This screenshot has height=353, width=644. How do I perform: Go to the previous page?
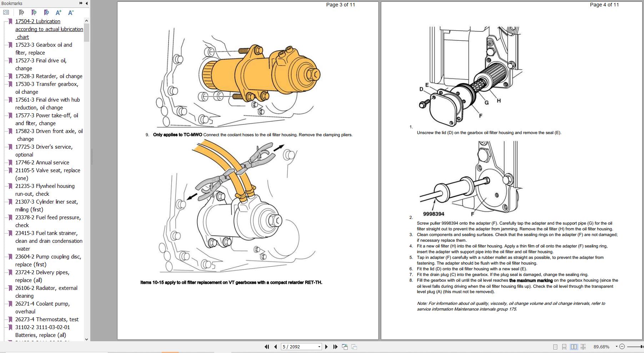point(276,347)
